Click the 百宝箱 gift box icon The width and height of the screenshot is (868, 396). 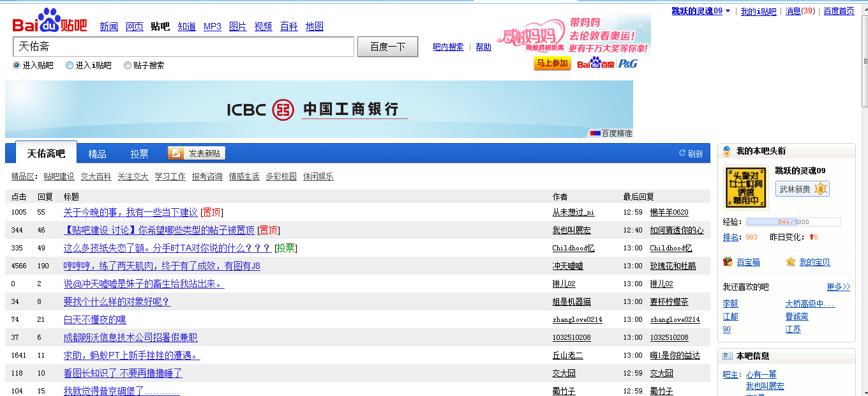(x=728, y=262)
